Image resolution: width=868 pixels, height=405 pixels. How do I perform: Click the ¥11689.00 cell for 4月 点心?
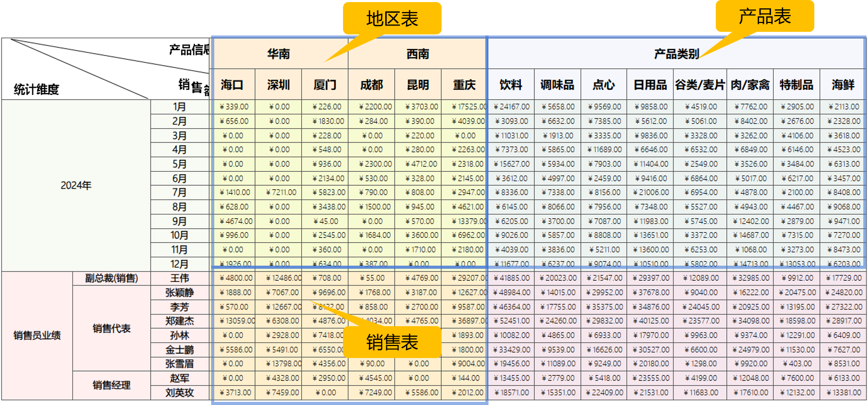pyautogui.click(x=604, y=149)
